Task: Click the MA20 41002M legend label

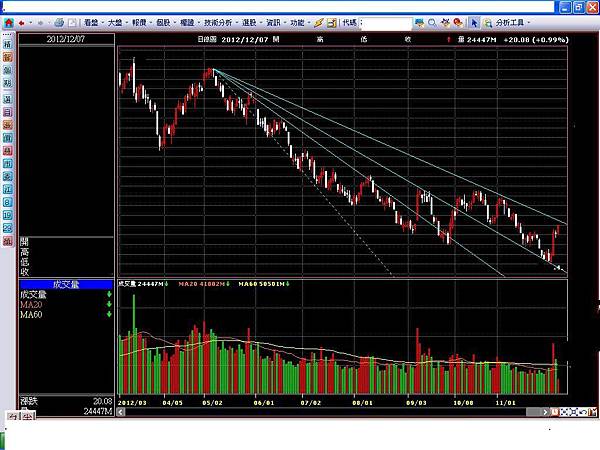Action: click(x=202, y=284)
